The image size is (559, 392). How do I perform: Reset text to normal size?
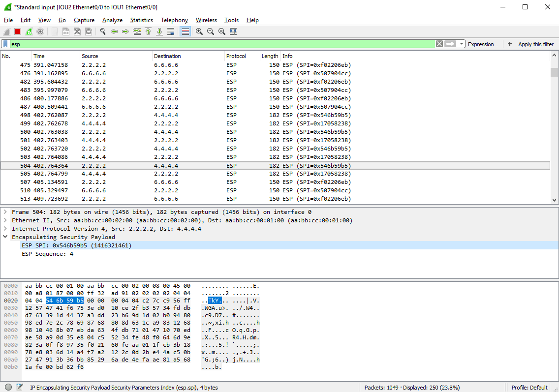(222, 31)
